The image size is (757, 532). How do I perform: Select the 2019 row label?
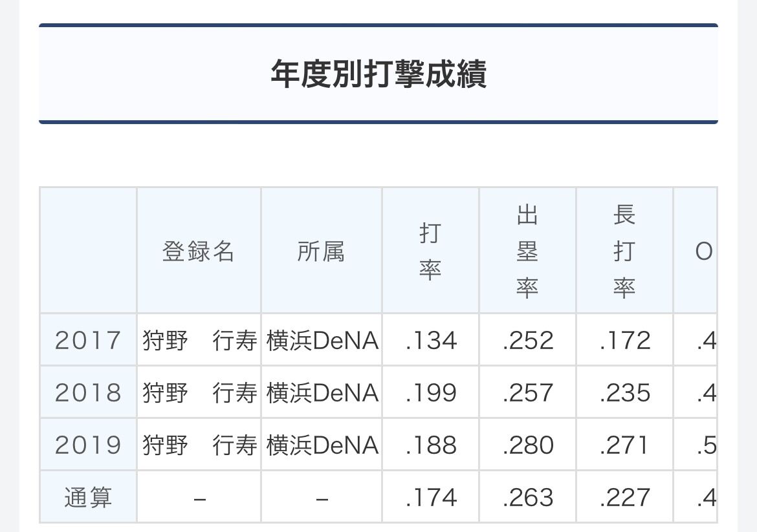(x=88, y=444)
